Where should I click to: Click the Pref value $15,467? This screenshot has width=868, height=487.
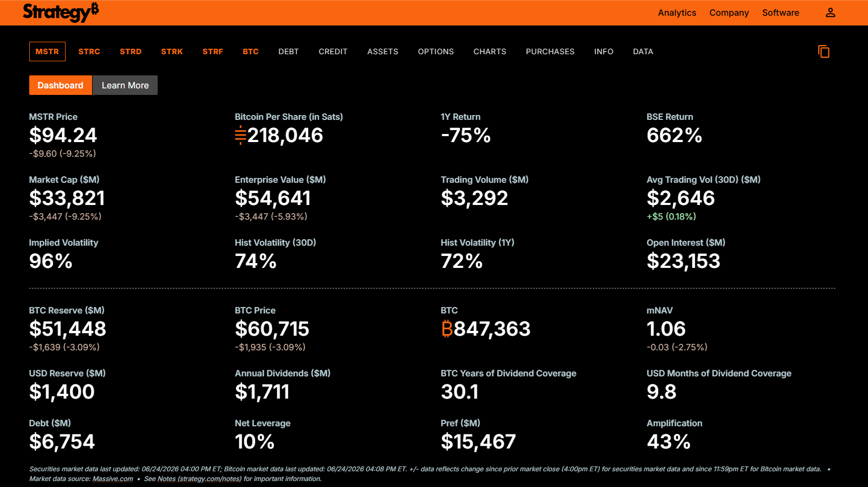point(478,441)
